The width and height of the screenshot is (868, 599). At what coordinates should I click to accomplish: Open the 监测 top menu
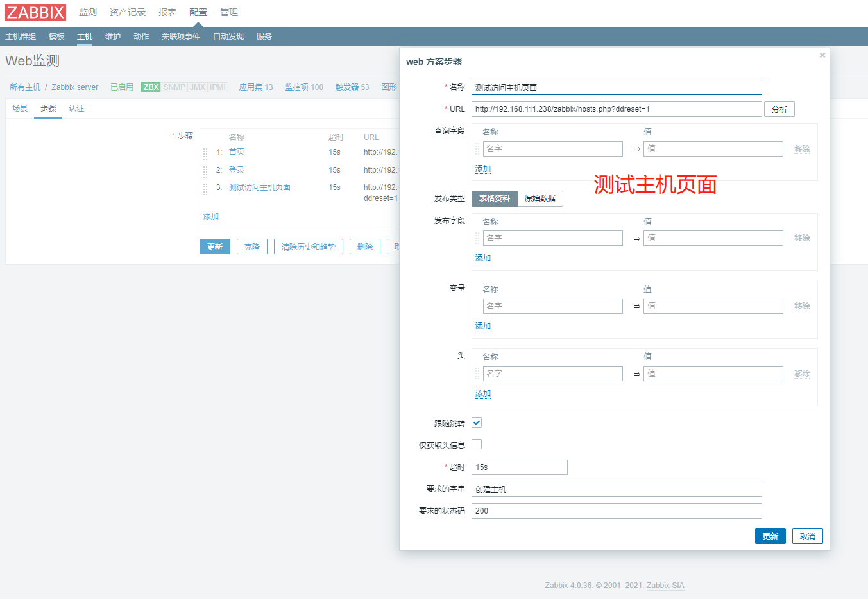pos(88,12)
